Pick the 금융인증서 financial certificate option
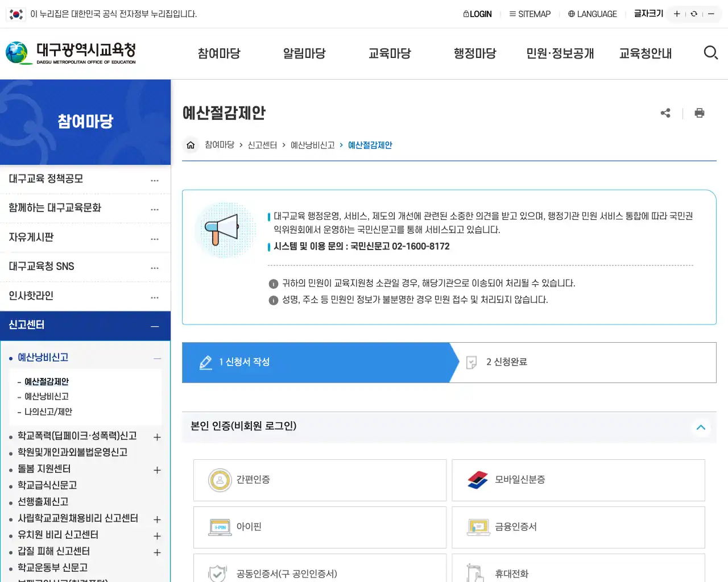The image size is (728, 582). [x=578, y=527]
